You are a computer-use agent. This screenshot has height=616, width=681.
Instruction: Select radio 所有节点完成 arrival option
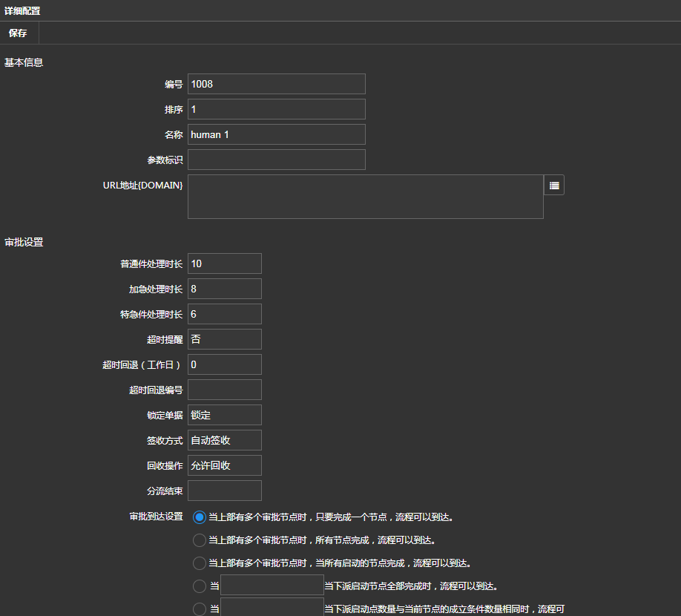[200, 540]
